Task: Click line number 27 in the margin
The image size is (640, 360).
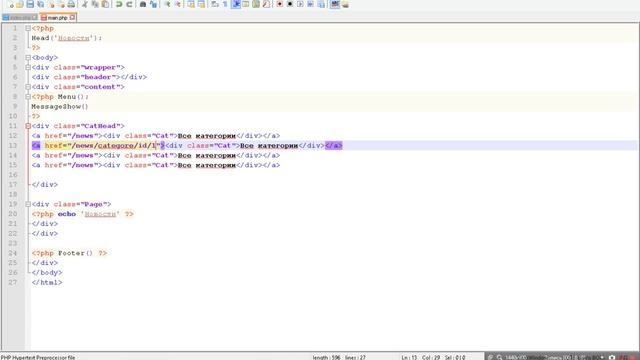Action: pyautogui.click(x=13, y=282)
